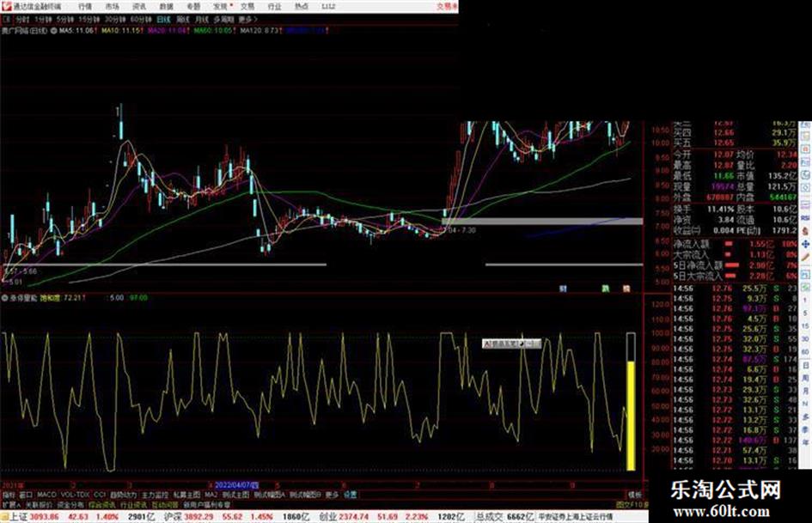Open the 窗口 tab at bottom
This screenshot has height=523, width=812.
(26, 495)
